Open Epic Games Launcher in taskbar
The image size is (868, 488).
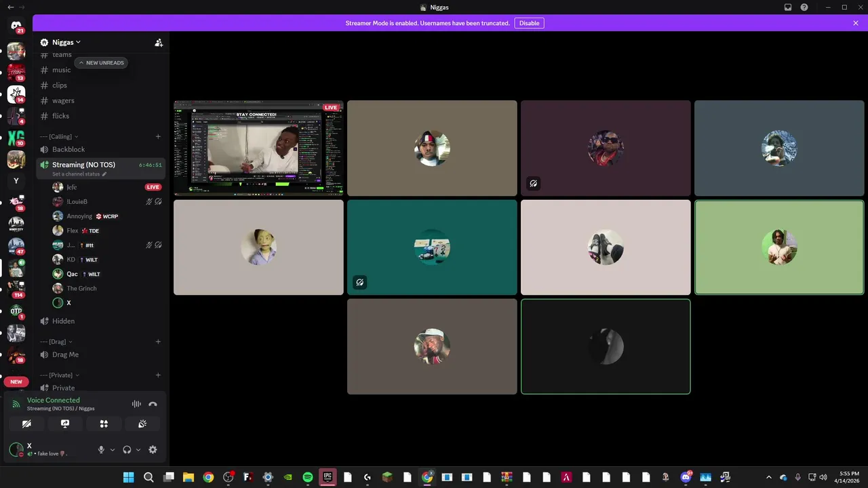click(328, 477)
